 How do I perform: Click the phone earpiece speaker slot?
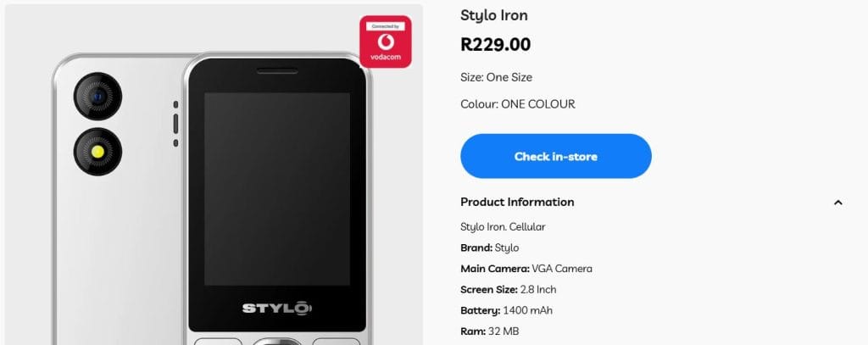tap(277, 71)
